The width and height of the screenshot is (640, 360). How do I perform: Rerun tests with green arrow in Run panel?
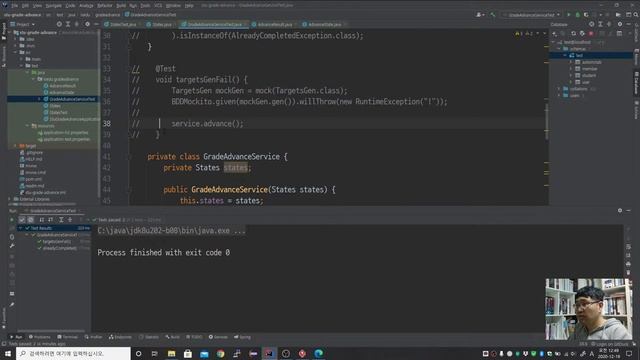click(x=12, y=220)
